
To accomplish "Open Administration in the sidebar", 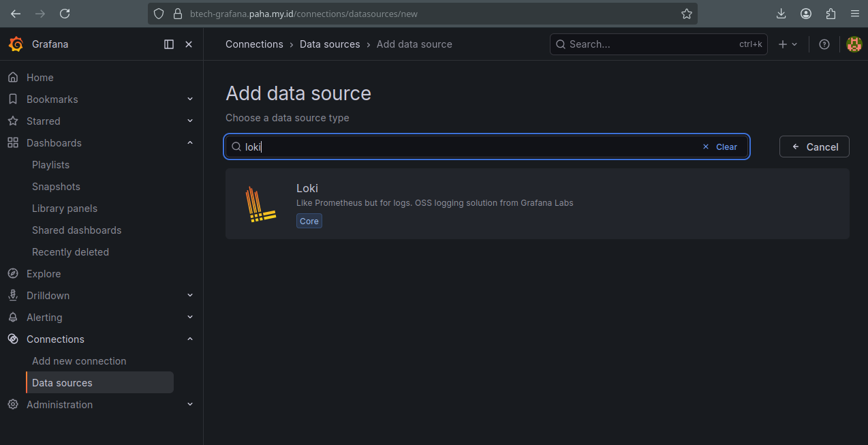I will pos(59,405).
